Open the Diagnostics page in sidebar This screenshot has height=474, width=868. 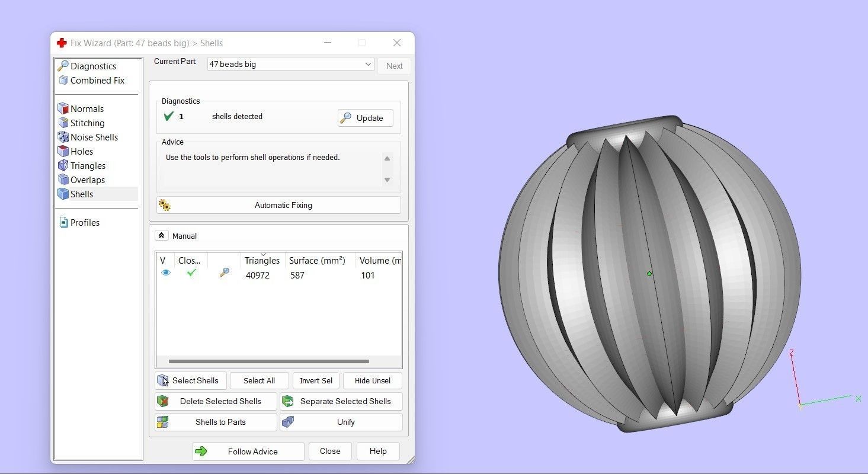click(93, 66)
